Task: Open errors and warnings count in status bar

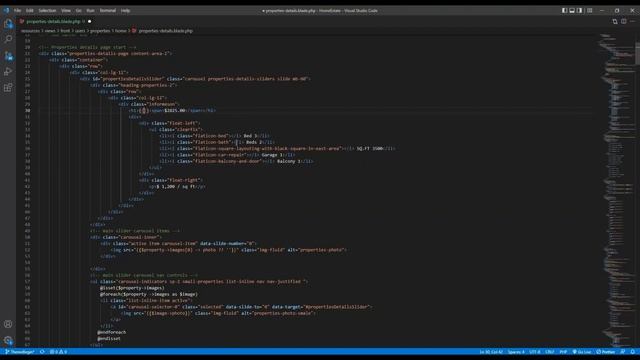Action: (58, 352)
